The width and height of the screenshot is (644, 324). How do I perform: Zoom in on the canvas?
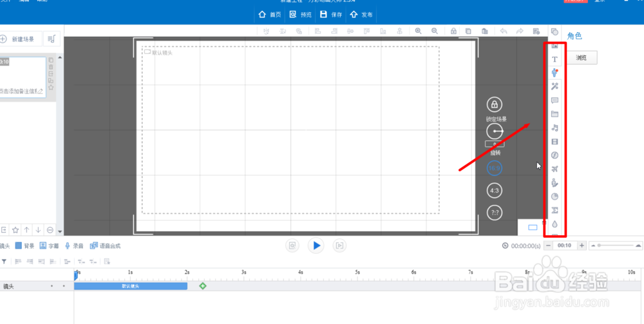(x=418, y=31)
